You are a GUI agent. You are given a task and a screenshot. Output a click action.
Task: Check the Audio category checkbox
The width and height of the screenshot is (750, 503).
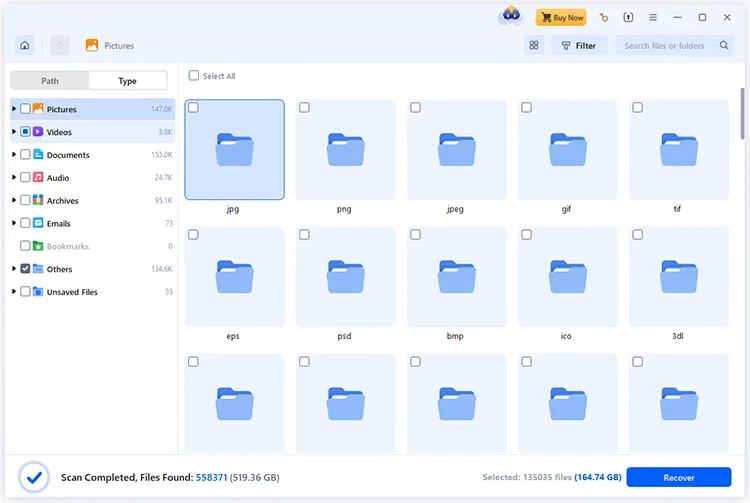(25, 177)
